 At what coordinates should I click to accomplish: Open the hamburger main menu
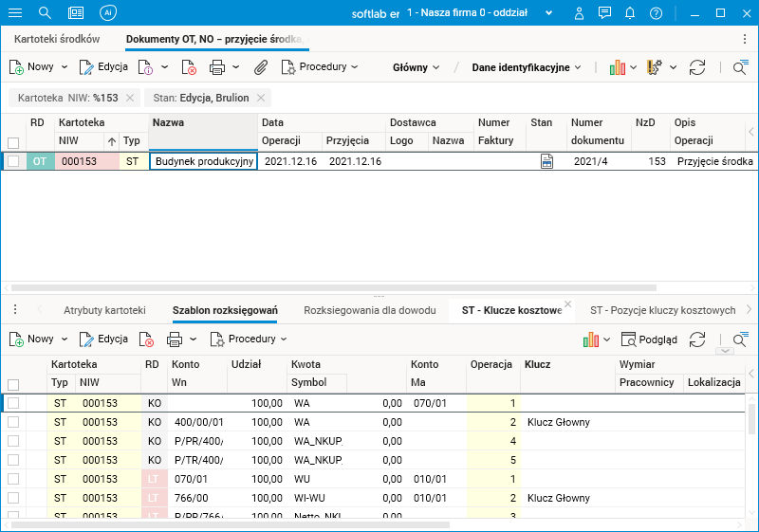[15, 13]
